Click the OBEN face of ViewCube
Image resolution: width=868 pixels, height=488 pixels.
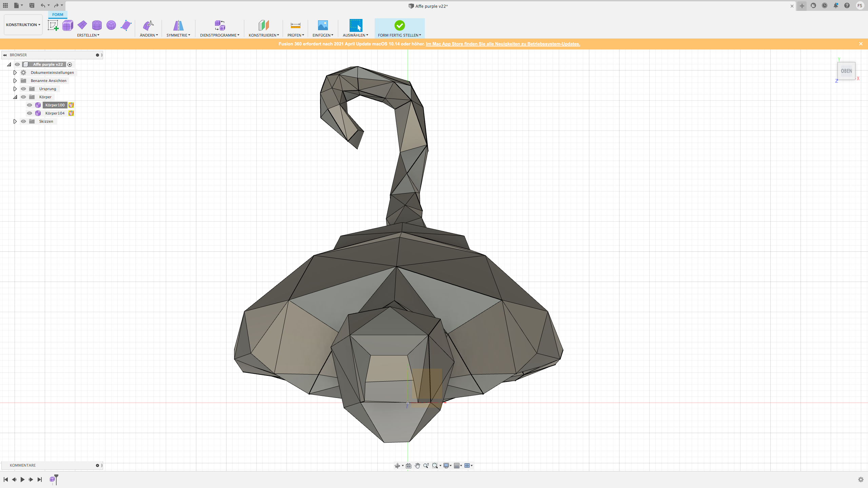coord(846,71)
